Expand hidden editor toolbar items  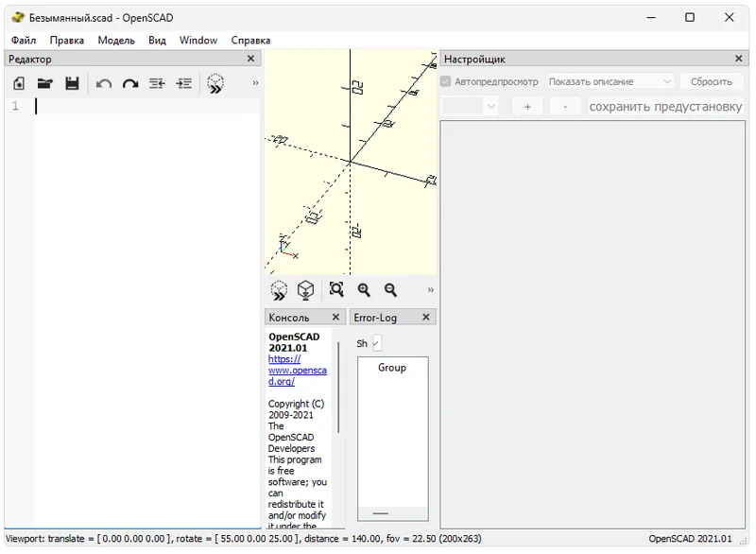point(255,83)
